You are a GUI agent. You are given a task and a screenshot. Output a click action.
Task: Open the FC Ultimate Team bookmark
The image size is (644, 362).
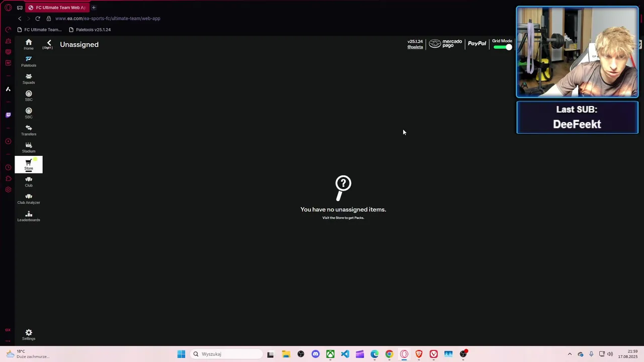[39, 30]
